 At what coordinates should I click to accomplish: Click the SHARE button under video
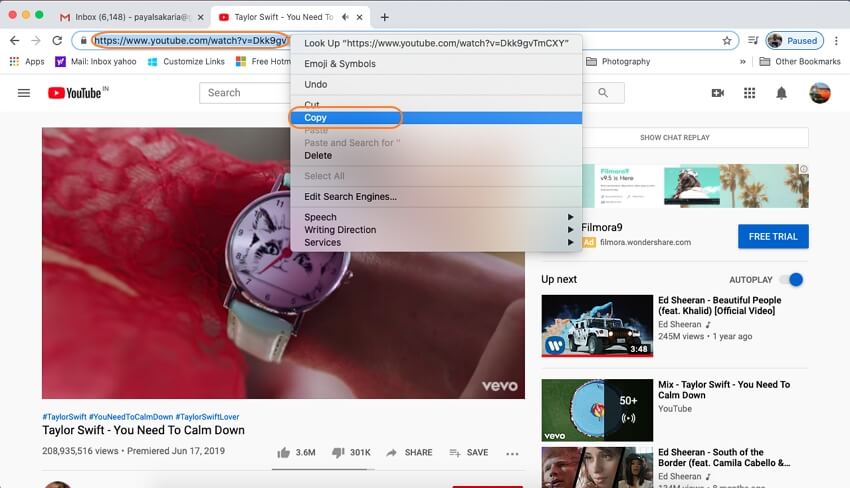(409, 452)
